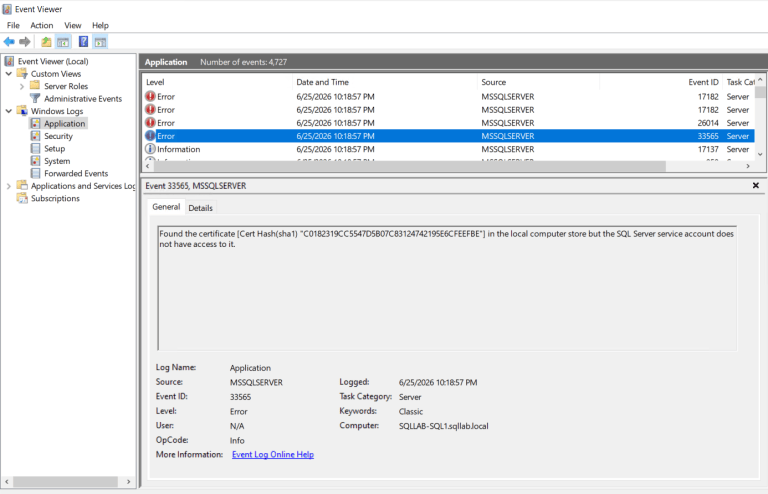Select the Setup log in tree
The image size is (768, 494).
pyautogui.click(x=54, y=148)
